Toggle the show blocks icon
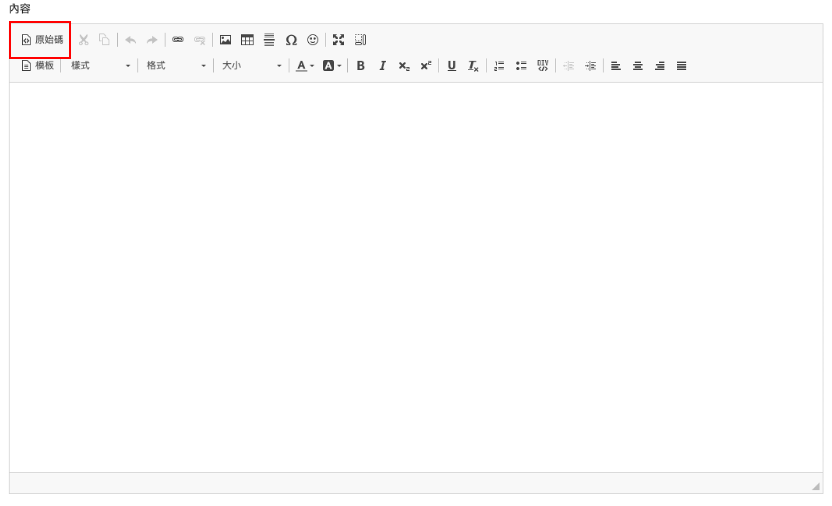The width and height of the screenshot is (832, 506). click(361, 40)
